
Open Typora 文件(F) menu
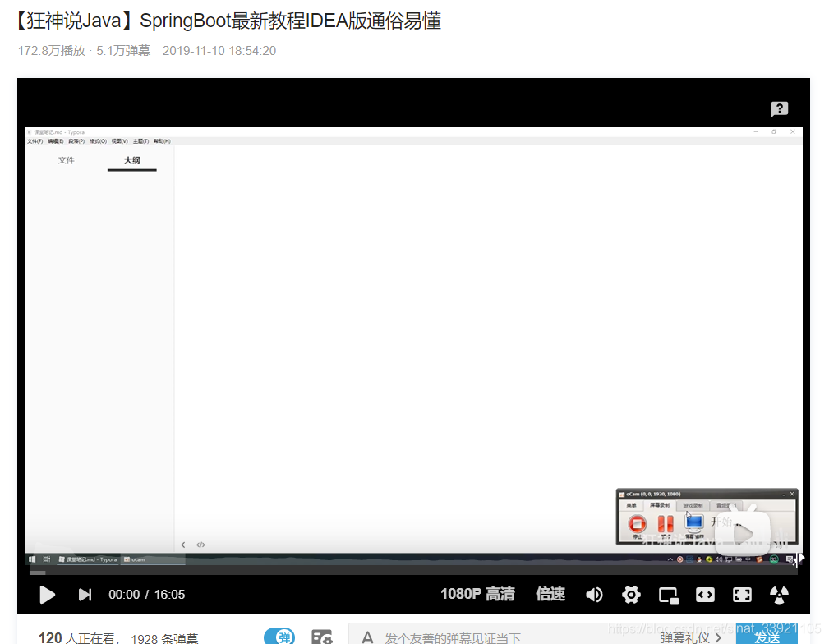tap(35, 141)
